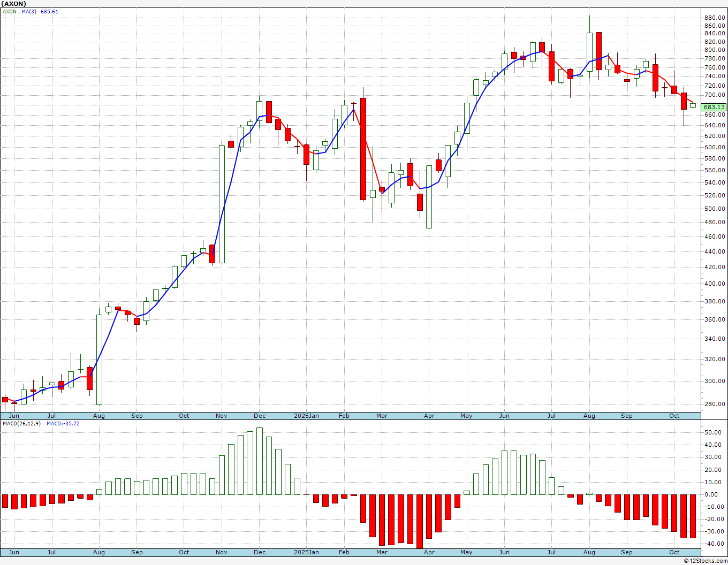Click Feb on the MACD panel date axis

pos(344,552)
